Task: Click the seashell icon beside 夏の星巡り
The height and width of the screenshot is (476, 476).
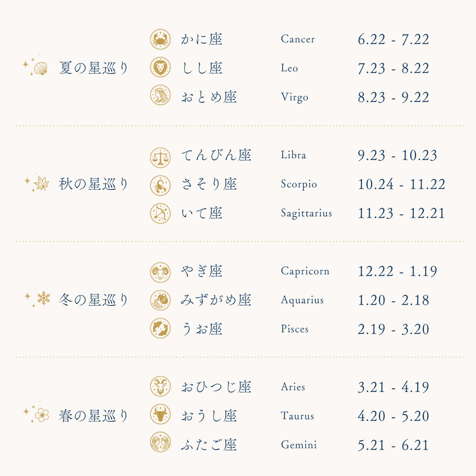Action: pyautogui.click(x=40, y=69)
